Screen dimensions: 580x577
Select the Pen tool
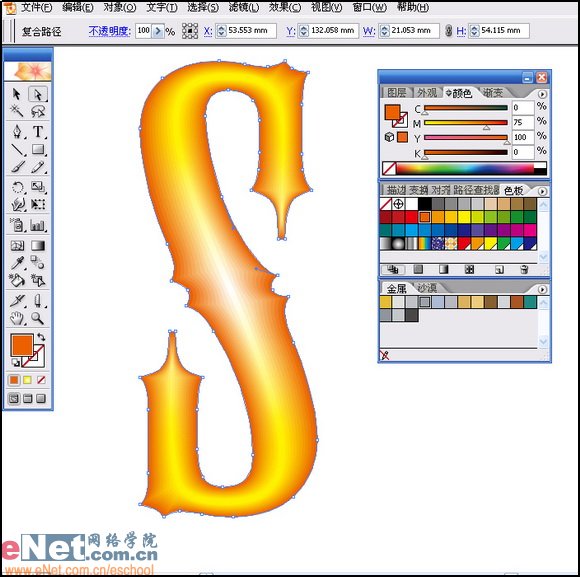click(17, 131)
